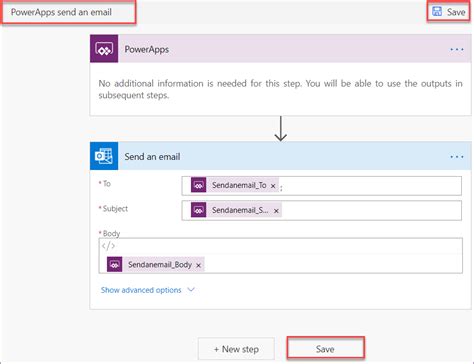Remove the Sendanemail_To token
This screenshot has width=474, height=364.
[x=273, y=186]
